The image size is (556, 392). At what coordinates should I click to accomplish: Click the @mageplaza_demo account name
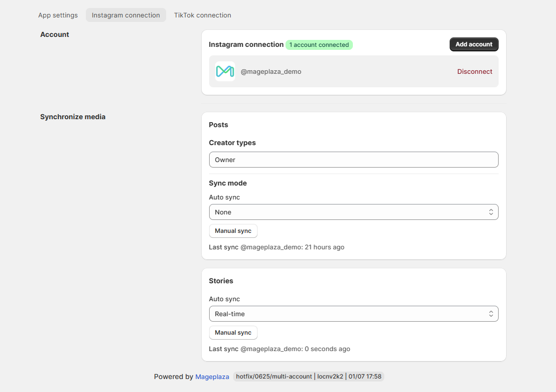(271, 72)
